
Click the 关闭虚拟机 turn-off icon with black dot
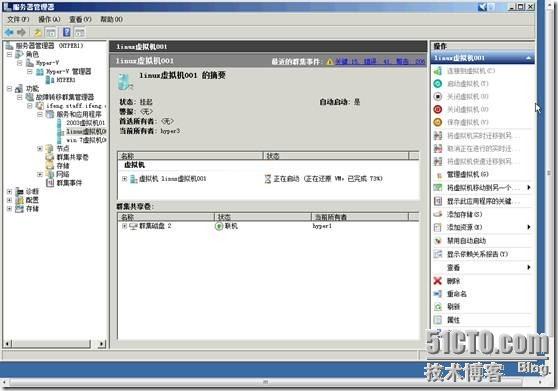tap(438, 96)
